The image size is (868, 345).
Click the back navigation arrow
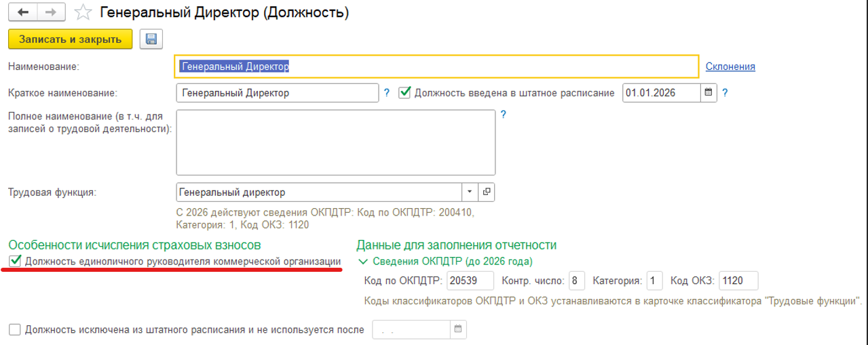pos(23,12)
